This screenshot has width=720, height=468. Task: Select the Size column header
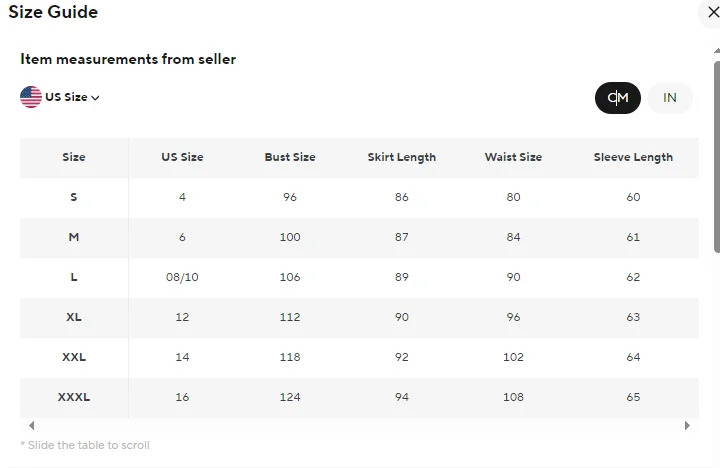click(x=74, y=157)
